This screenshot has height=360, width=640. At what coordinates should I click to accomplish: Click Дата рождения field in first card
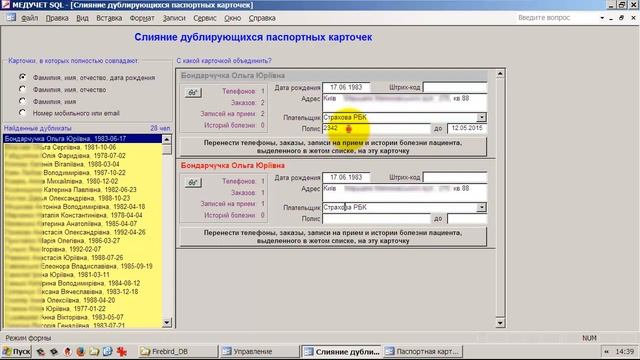pos(346,87)
